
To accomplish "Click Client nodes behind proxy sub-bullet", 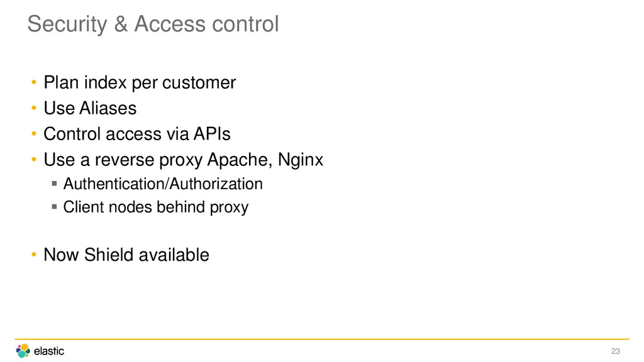I will (x=156, y=207).
